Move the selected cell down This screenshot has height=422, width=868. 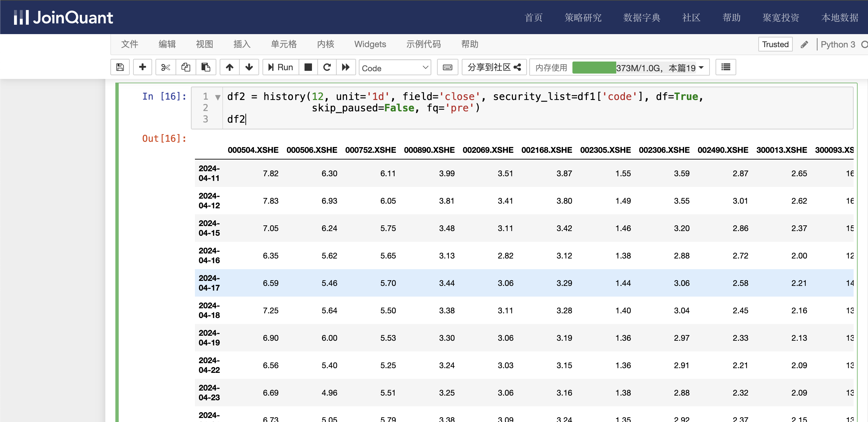(x=249, y=68)
